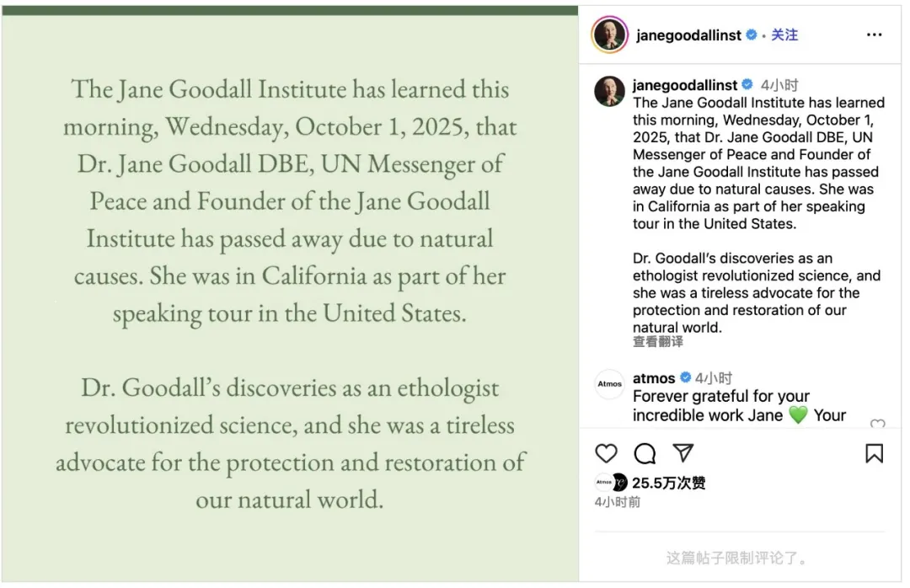Screen dimensions: 910x588
Task: Click janegoodallinst username above the caption
Action: [685, 85]
